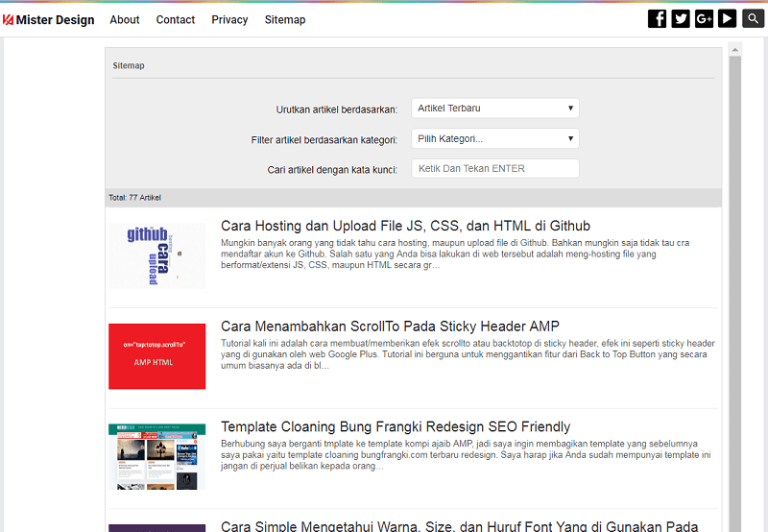
Task: Open article Cara Simple Mengetahui Warna
Action: 460,526
